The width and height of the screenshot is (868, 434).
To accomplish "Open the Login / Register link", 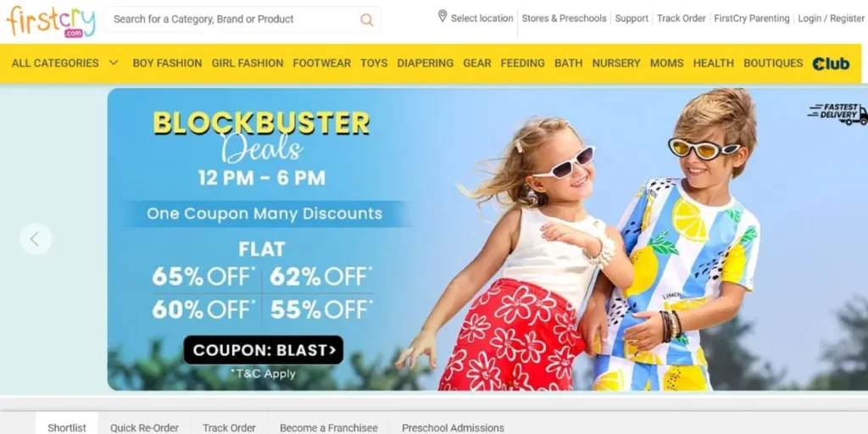I will tap(831, 19).
